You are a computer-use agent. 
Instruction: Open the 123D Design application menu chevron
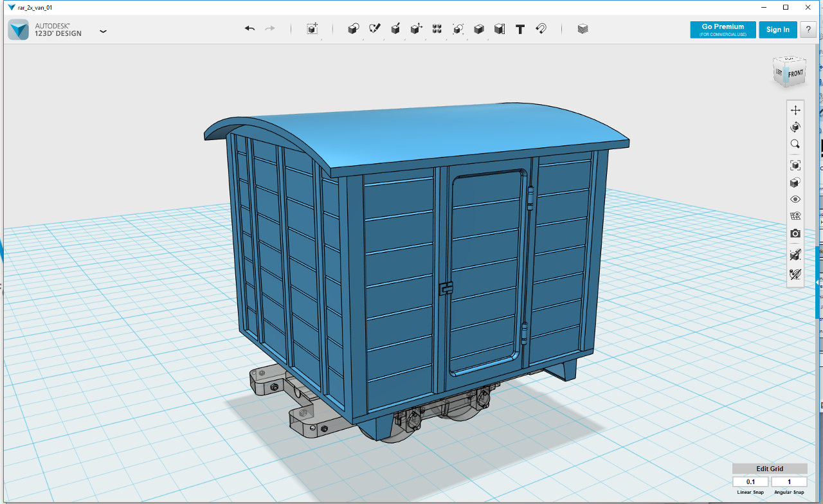pyautogui.click(x=103, y=31)
